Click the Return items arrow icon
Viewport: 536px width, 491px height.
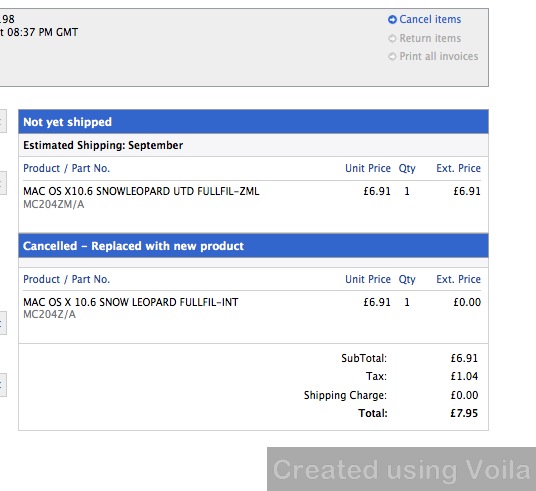[x=392, y=38]
